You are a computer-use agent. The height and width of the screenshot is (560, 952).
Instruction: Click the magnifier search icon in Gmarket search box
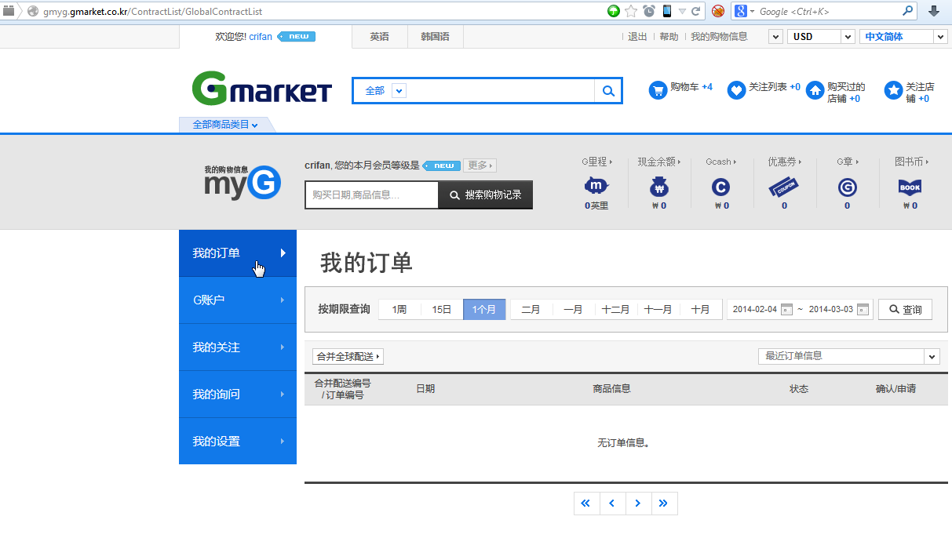point(608,91)
